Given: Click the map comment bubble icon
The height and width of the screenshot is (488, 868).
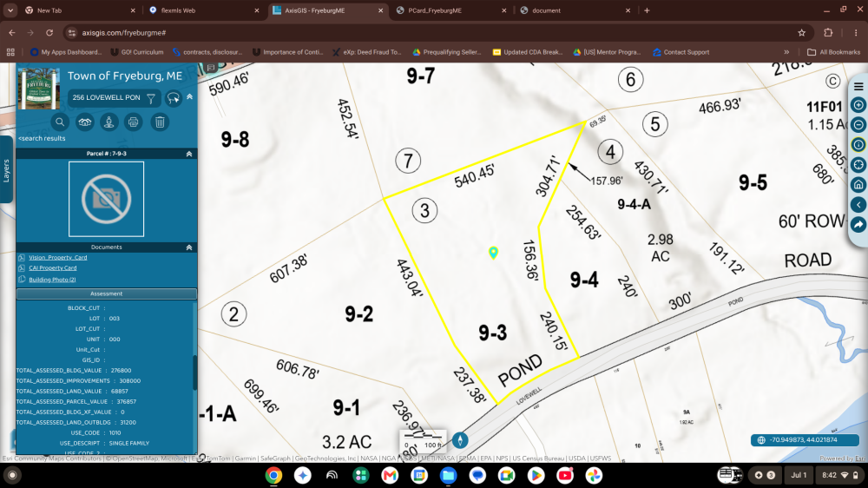Looking at the screenshot, I should [x=211, y=68].
